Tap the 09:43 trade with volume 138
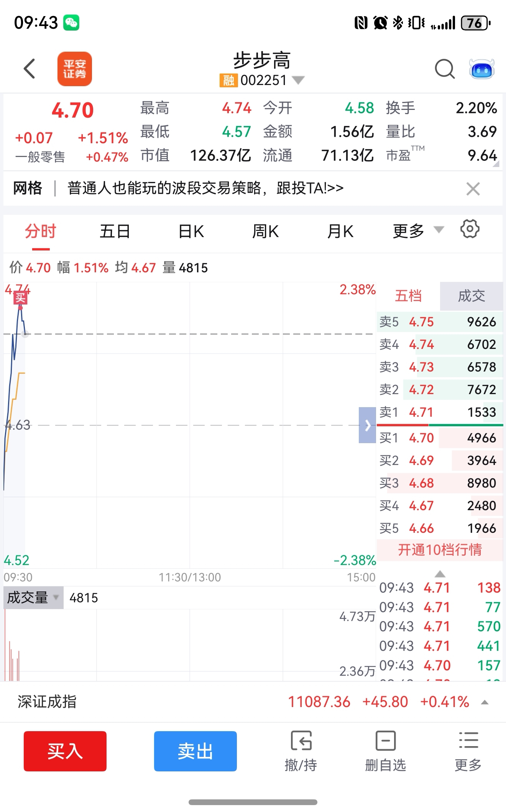 coord(440,588)
